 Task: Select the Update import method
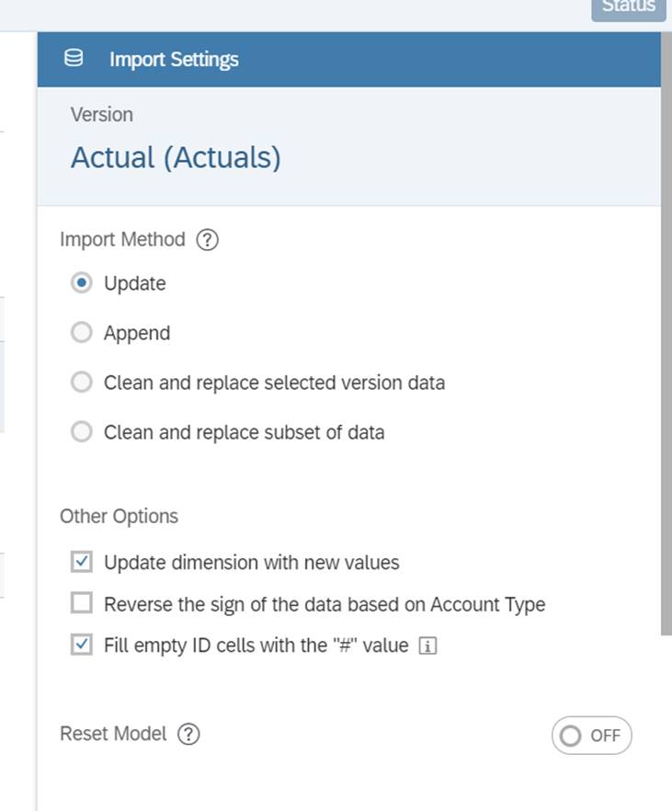(82, 283)
